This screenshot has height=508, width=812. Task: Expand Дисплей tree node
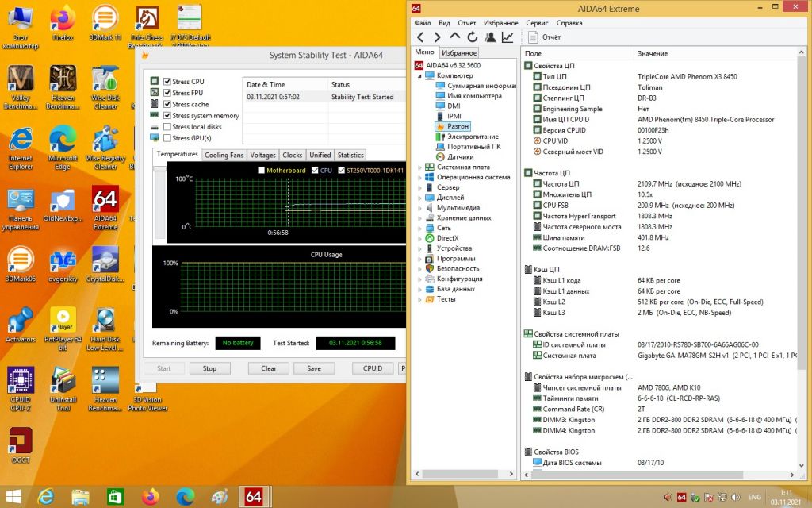tap(419, 198)
